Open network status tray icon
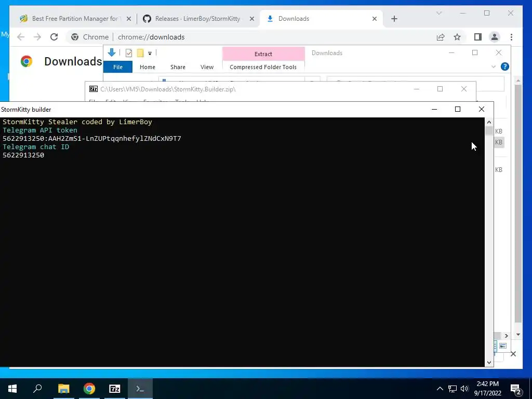This screenshot has height=399, width=532. click(x=453, y=389)
